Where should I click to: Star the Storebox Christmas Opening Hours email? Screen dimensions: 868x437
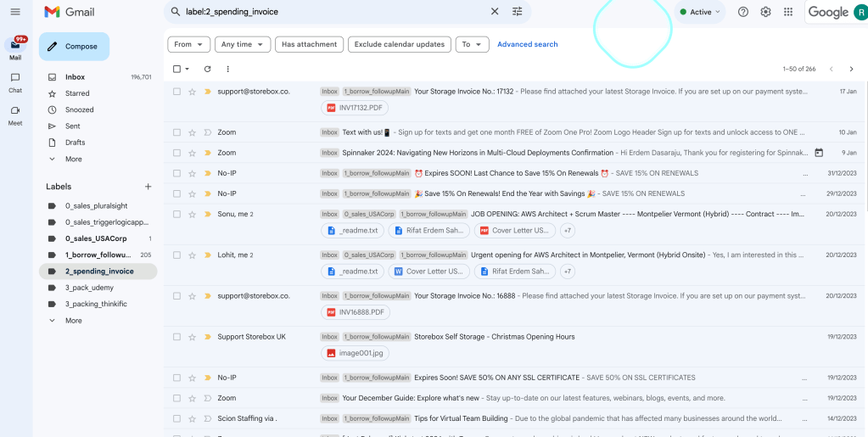192,337
